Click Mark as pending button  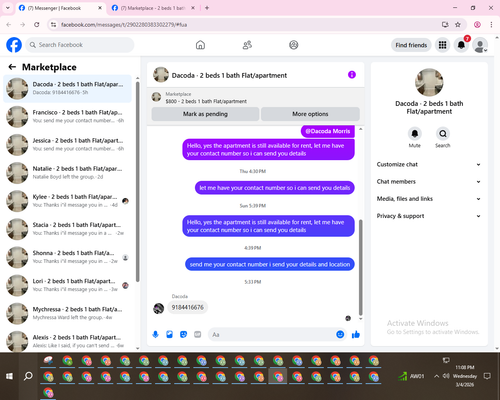(205, 114)
